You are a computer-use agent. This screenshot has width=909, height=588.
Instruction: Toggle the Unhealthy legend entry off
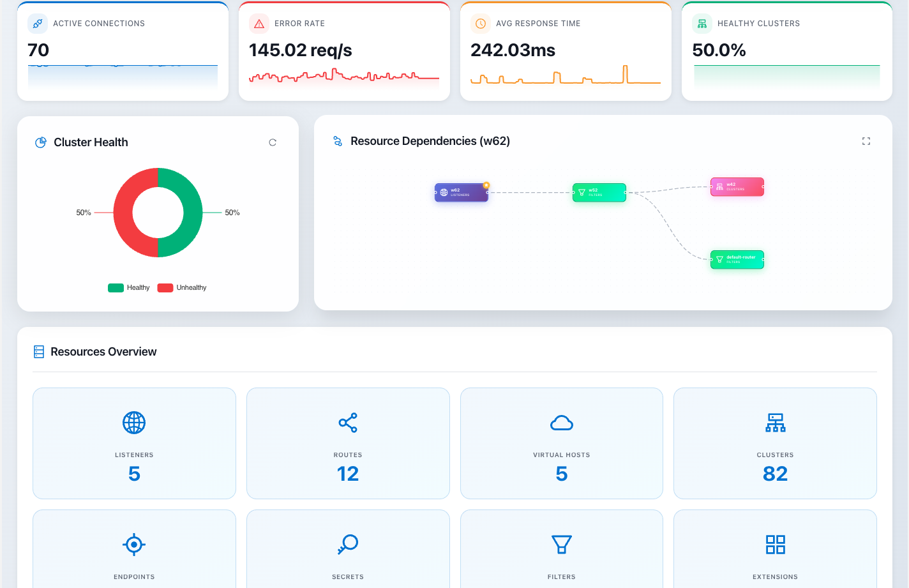point(182,287)
